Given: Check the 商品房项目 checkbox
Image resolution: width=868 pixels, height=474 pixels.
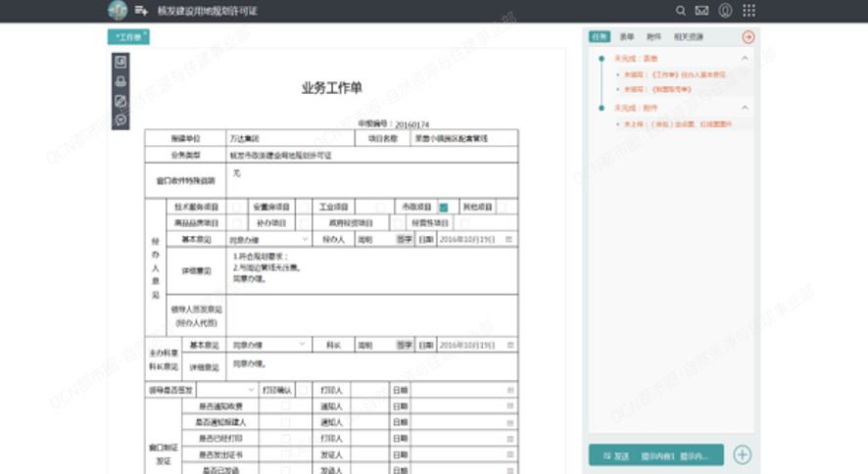Looking at the screenshot, I should 237,223.
